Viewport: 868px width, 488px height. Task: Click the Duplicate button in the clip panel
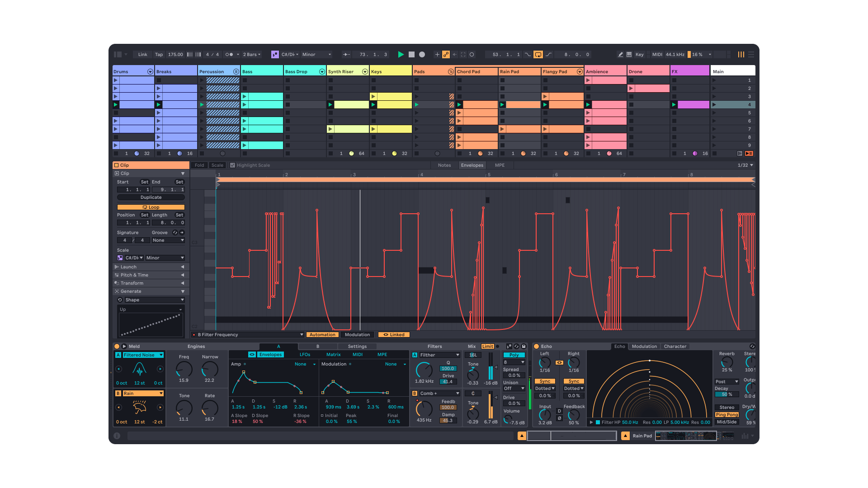click(x=151, y=197)
